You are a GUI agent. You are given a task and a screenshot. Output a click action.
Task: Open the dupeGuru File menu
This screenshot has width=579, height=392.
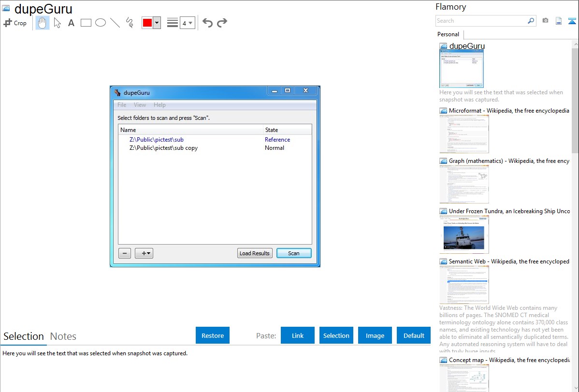(x=122, y=105)
